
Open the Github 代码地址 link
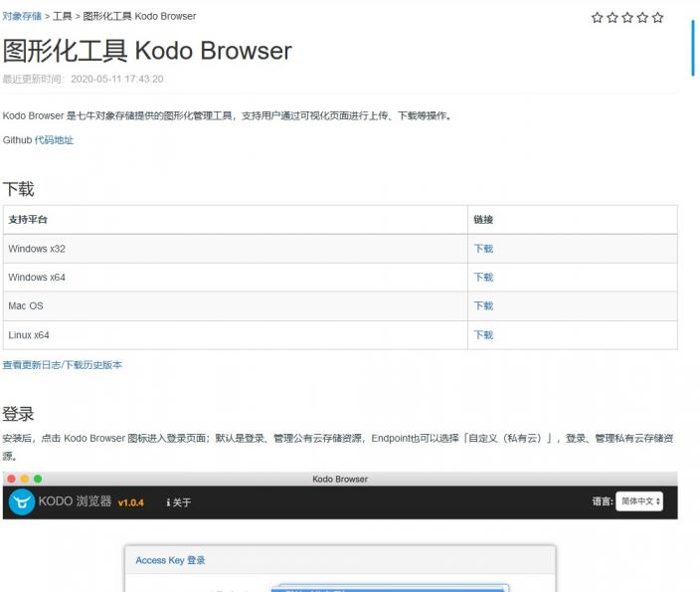[54, 140]
